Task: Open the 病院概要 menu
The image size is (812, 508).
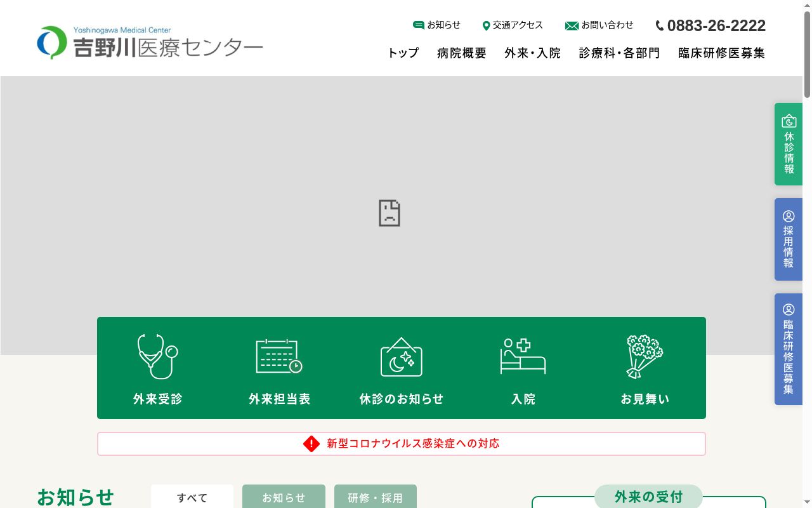Action: pos(462,53)
